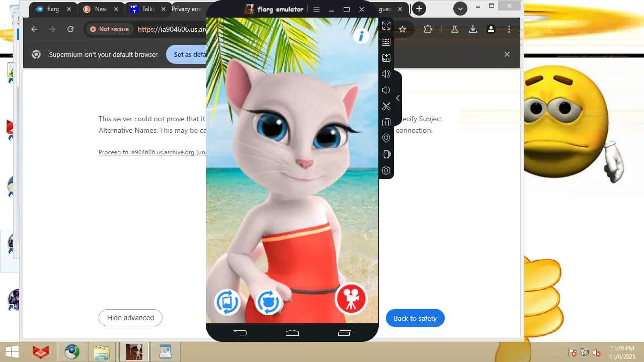Tap the red video camera record button
Viewport: 644px width, 362px height.
point(351,299)
